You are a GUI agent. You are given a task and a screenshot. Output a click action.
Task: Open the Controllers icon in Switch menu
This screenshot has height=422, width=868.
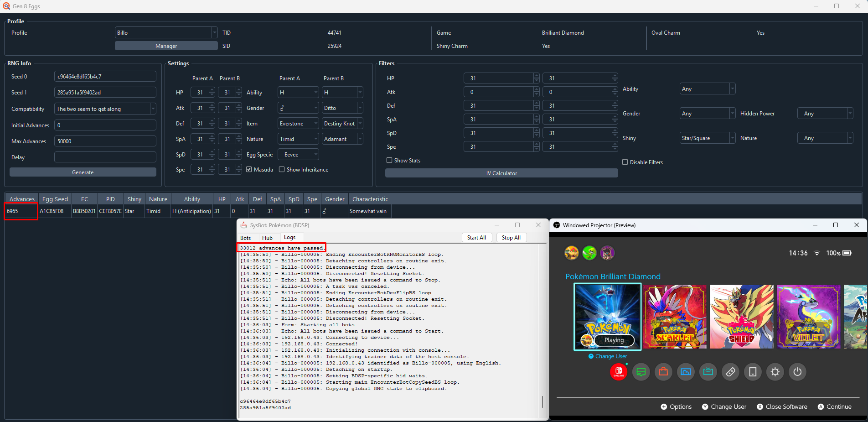[730, 372]
